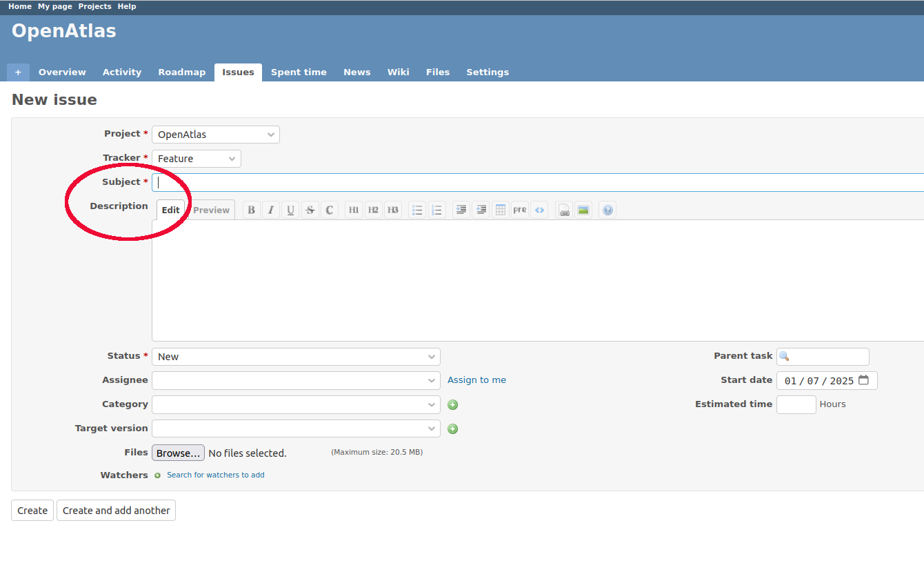This screenshot has width=924, height=581.
Task: Go to the Roadmap section
Action: click(x=181, y=72)
